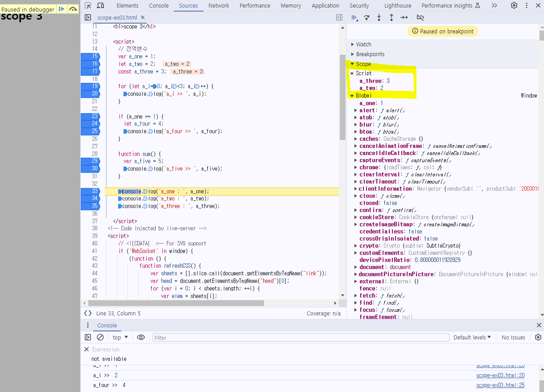Click the console Filter field

click(x=301, y=337)
